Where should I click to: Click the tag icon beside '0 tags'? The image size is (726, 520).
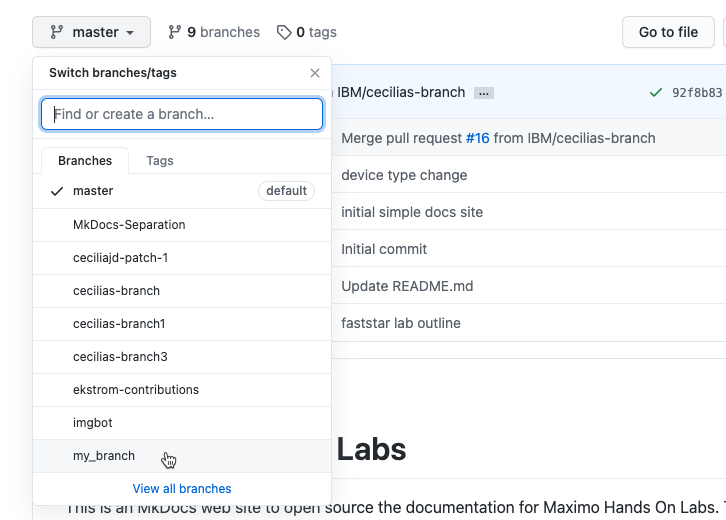284,32
